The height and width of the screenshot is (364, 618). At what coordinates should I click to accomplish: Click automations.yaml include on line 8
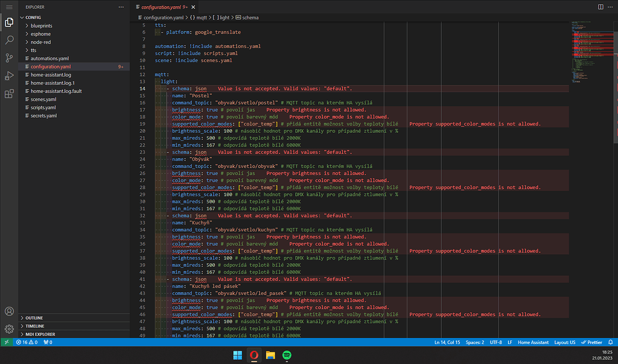[x=238, y=46]
